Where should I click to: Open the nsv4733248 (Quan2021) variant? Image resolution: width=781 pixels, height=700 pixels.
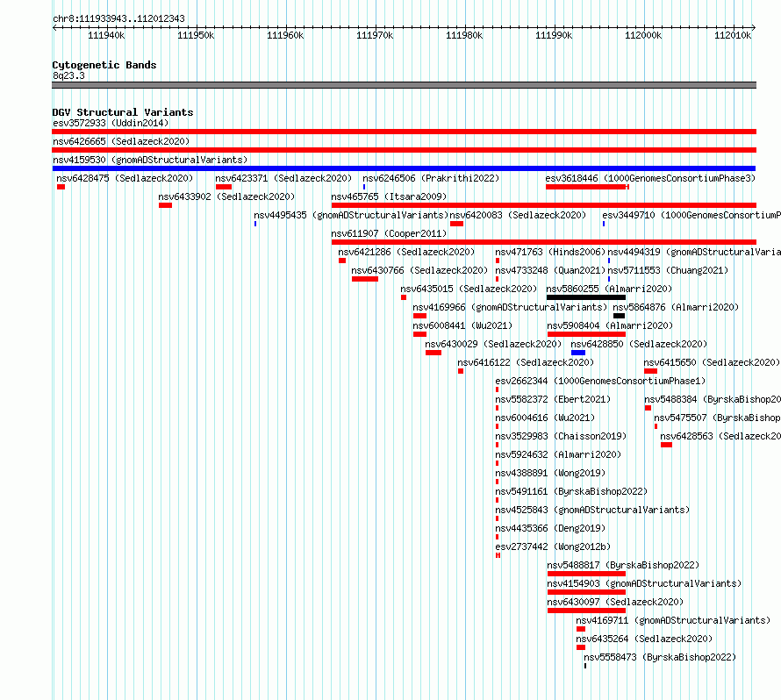[x=550, y=270]
